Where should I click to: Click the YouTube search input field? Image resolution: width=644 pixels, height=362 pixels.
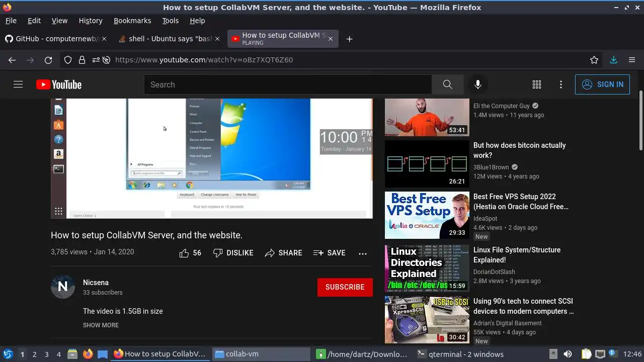click(288, 84)
